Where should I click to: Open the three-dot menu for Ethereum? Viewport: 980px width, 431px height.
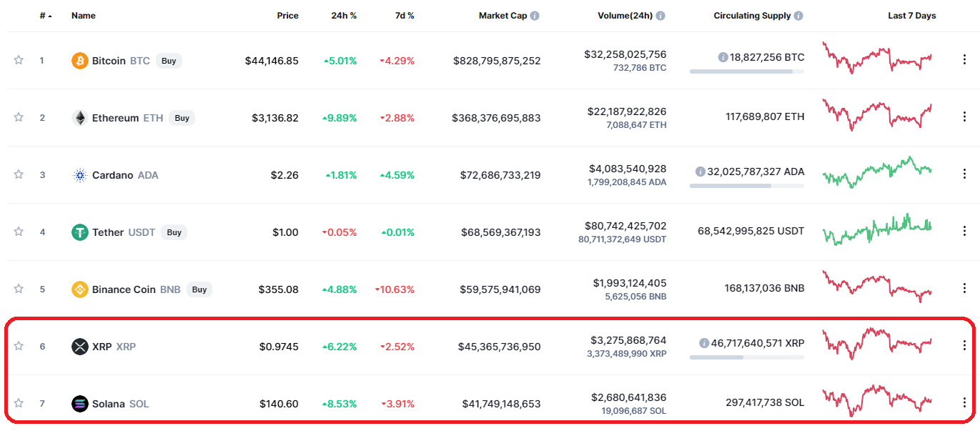tap(964, 117)
